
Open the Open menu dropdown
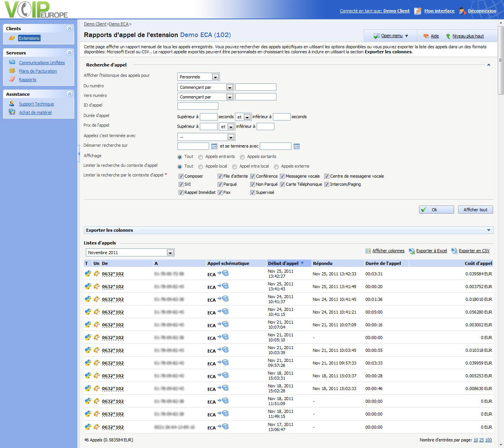coord(391,36)
